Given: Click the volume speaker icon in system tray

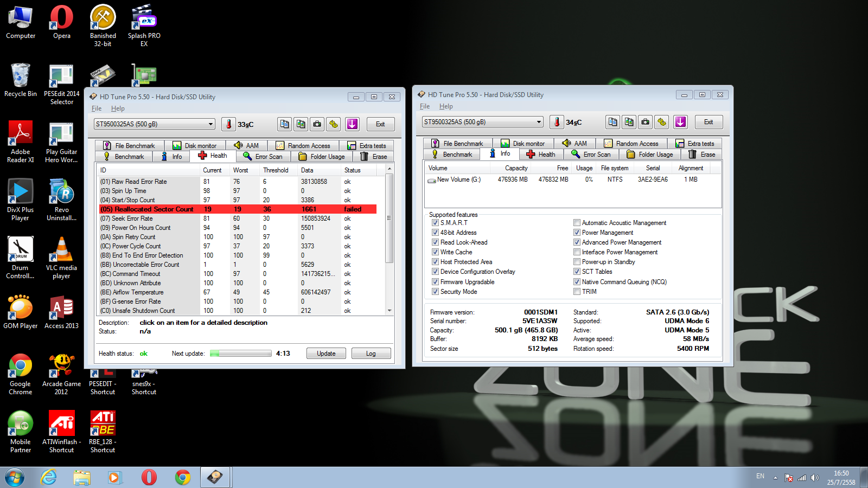Looking at the screenshot, I should click(x=814, y=478).
